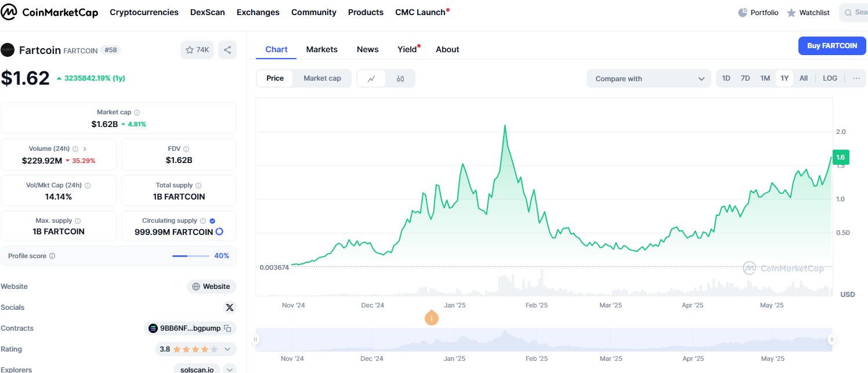Open the Community nav menu

(314, 12)
